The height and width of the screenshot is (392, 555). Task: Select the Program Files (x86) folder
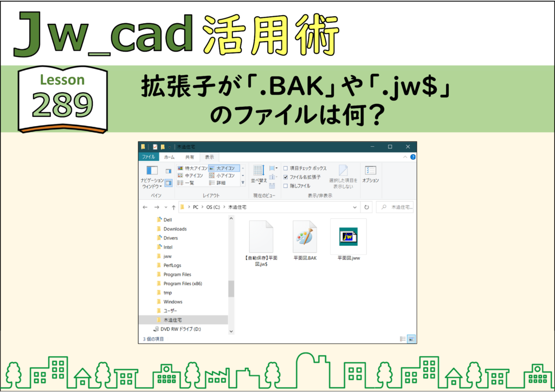pyautogui.click(x=183, y=284)
